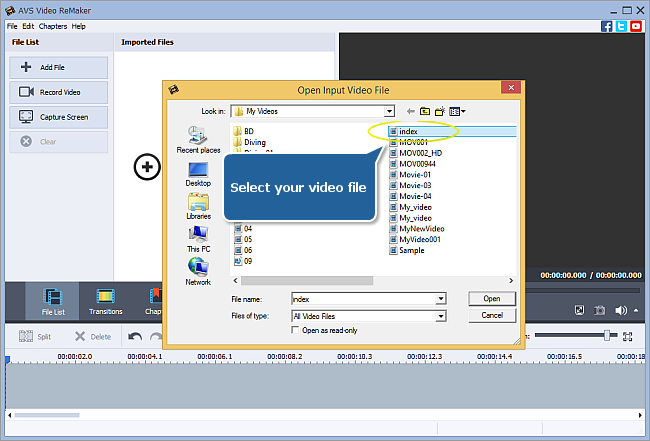This screenshot has width=650, height=441.
Task: Click the Delete X icon
Action: [x=80, y=336]
